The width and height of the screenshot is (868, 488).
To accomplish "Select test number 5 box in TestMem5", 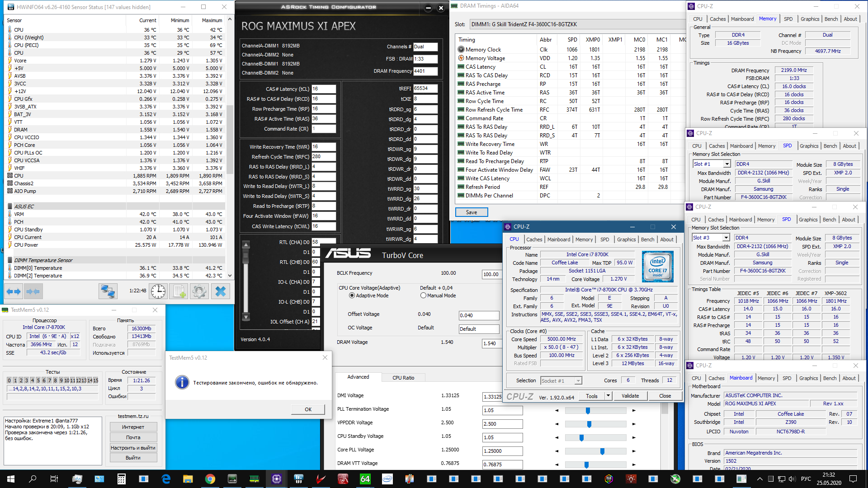I will click(38, 380).
